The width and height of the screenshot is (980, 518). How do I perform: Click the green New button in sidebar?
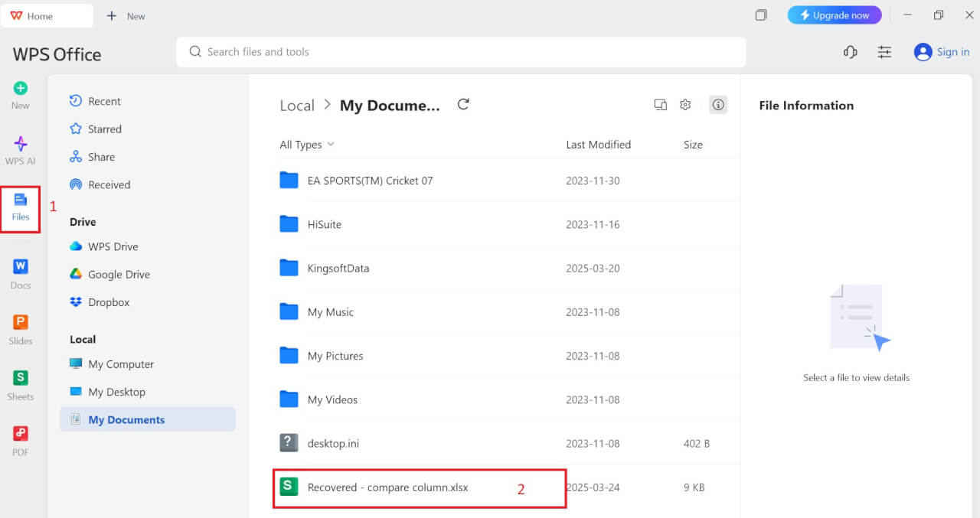[x=21, y=96]
